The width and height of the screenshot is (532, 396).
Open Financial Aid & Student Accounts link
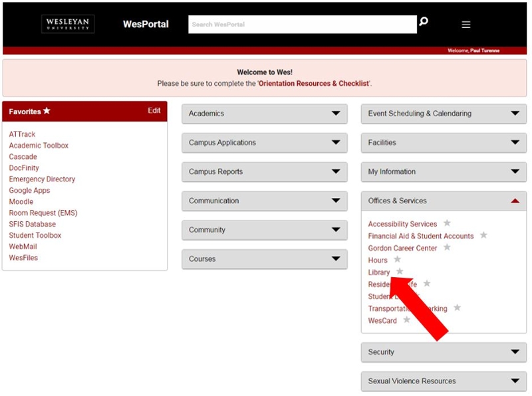[x=421, y=236]
